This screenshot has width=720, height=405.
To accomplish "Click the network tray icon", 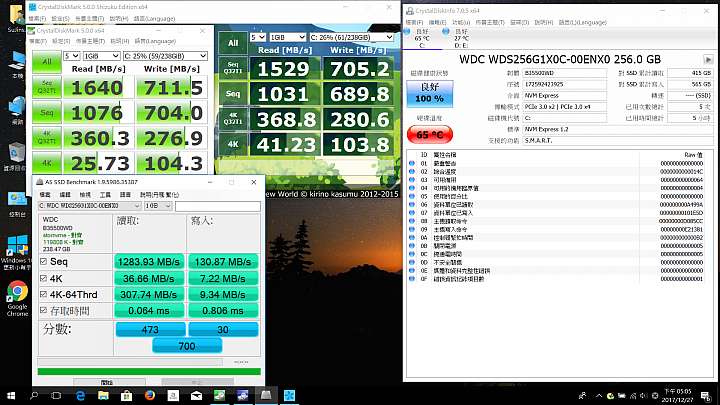I will (633, 395).
